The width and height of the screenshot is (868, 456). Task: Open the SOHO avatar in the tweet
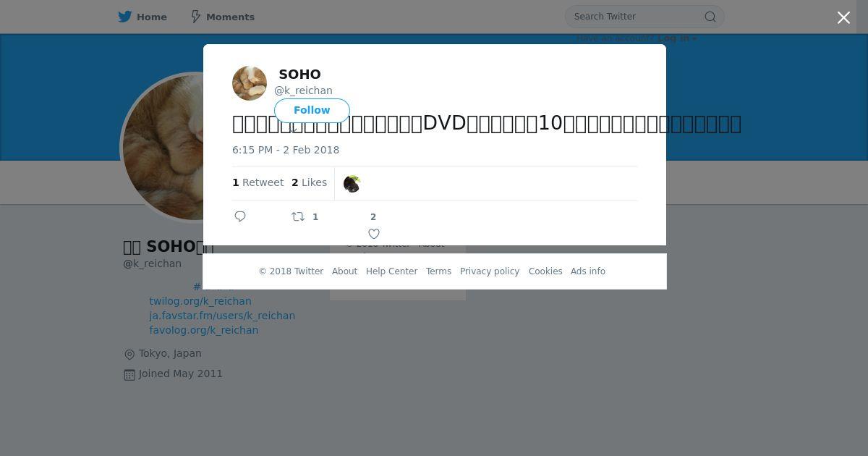coord(250,83)
